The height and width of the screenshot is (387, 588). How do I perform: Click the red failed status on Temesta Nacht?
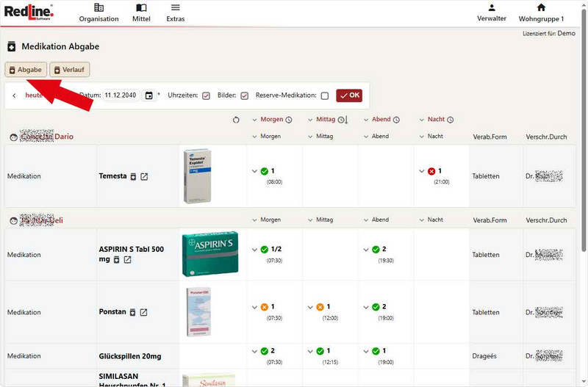(x=431, y=171)
